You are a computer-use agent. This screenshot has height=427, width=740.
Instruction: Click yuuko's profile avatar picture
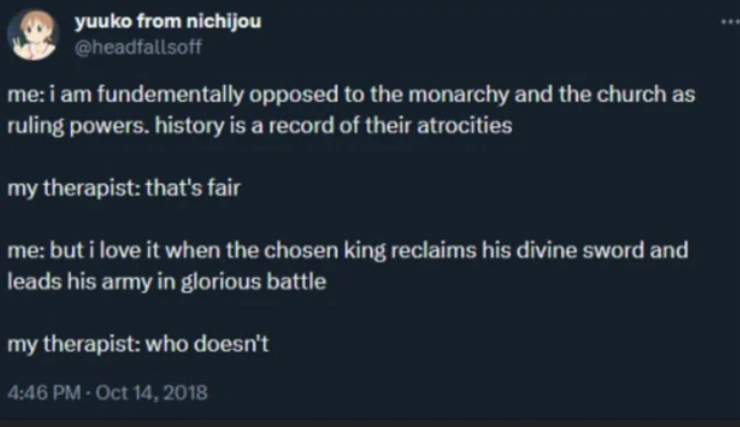[x=30, y=35]
